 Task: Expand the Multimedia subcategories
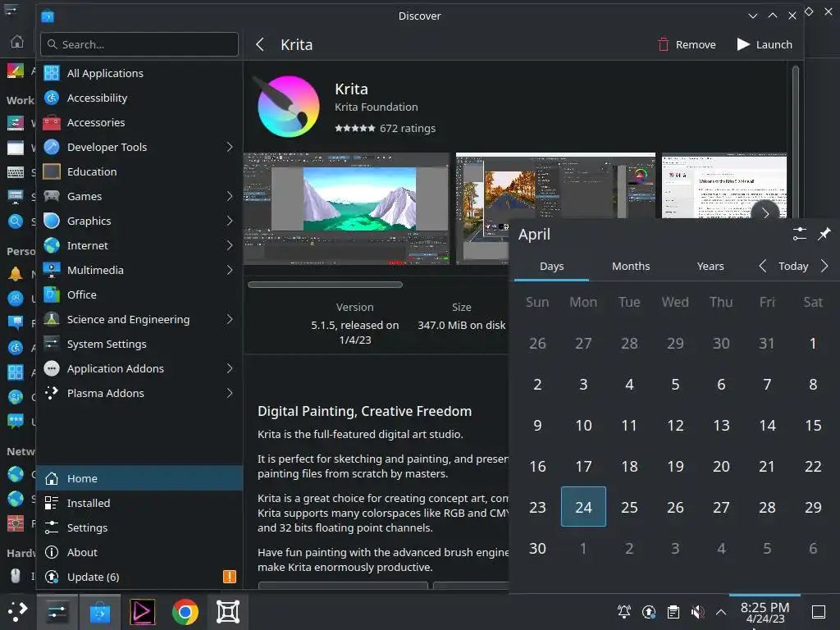point(230,270)
